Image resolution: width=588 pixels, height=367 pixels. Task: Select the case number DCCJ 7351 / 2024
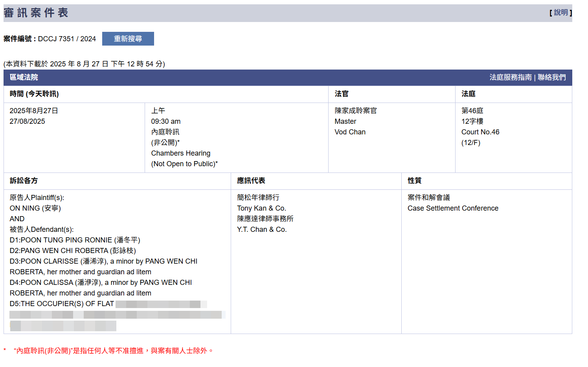[68, 39]
